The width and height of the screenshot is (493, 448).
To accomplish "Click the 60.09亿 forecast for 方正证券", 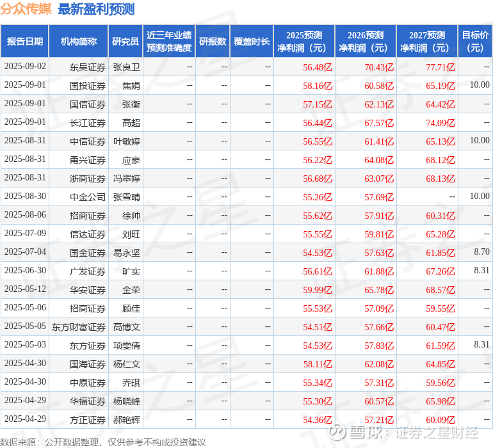I will coord(440,420).
